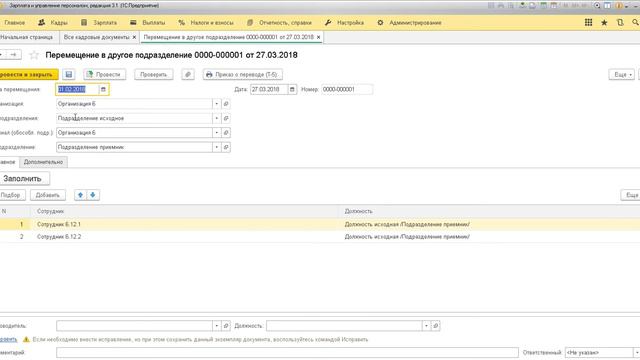
Task: Open the Отчетность, справки menu section
Action: [279, 23]
